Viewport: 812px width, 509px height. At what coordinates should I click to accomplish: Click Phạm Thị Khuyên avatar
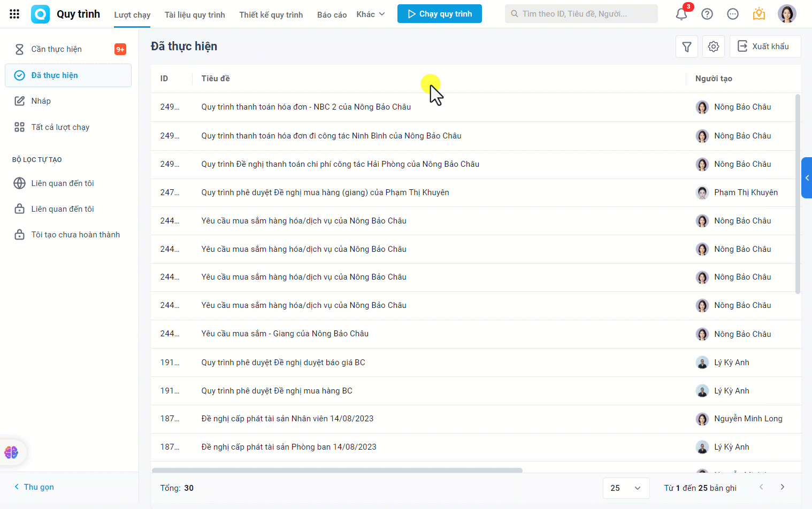[702, 192]
